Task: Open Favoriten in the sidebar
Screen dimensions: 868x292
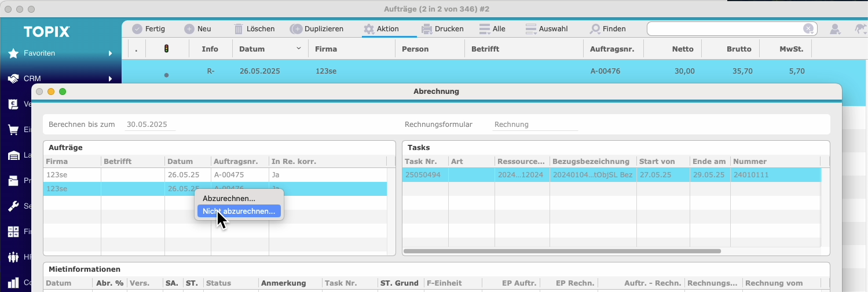Action: (x=39, y=53)
